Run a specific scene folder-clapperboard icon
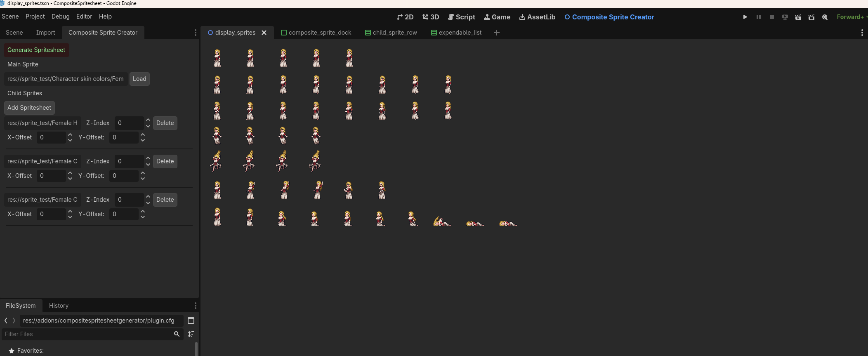The image size is (868, 356). (x=811, y=17)
